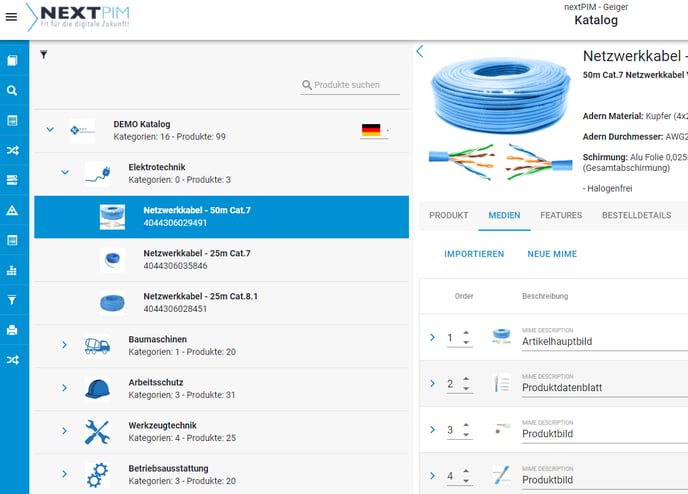Edit the Produktdatenblatt description field

[x=605, y=387]
